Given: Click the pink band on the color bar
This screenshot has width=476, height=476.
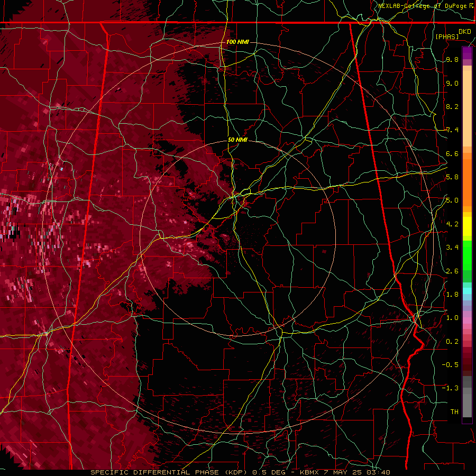Looking at the screenshot, I should (x=467, y=321).
